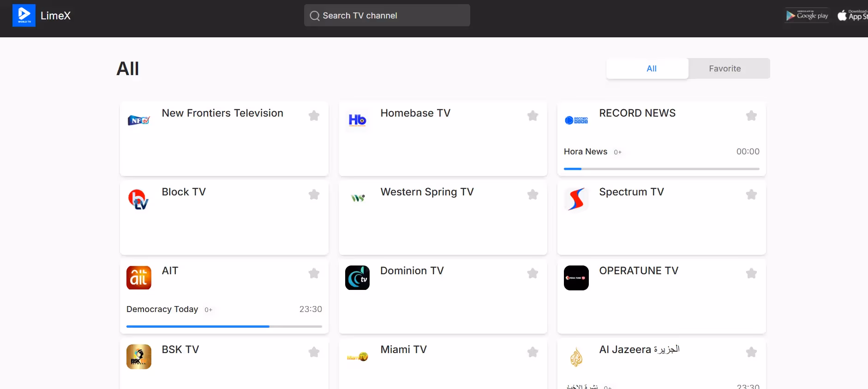Favorite New Frontiers Television with star
Screen dimensions: 868x389
[314, 115]
